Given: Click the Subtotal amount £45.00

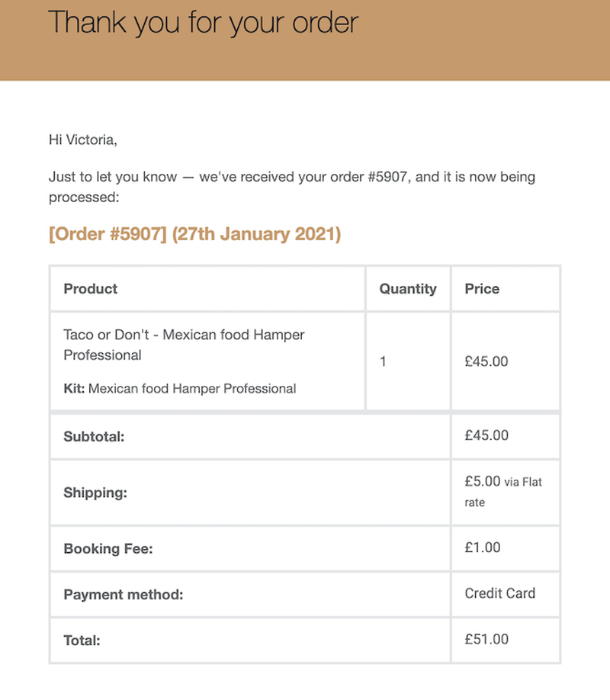Looking at the screenshot, I should pyautogui.click(x=486, y=435).
